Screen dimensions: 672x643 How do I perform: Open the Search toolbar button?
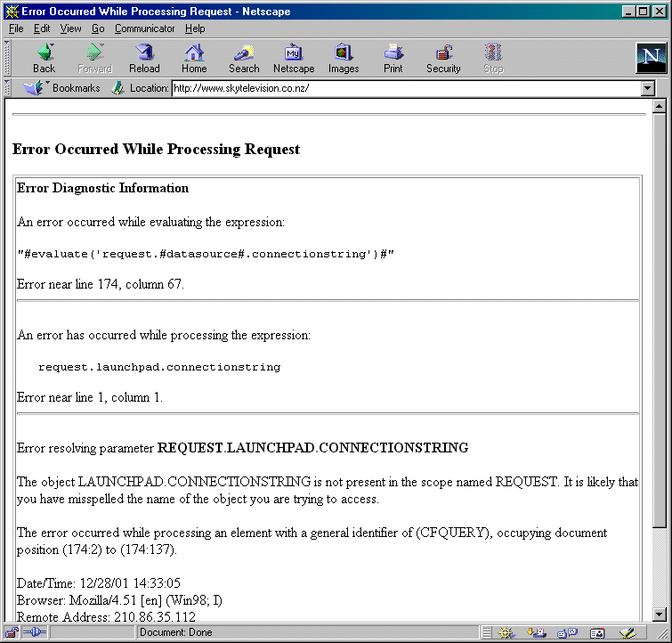(244, 58)
